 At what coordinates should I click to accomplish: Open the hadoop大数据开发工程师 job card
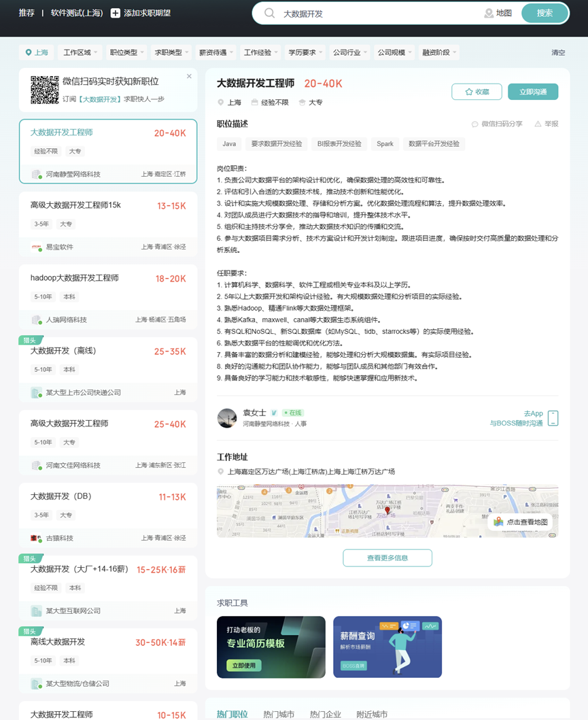tap(108, 296)
